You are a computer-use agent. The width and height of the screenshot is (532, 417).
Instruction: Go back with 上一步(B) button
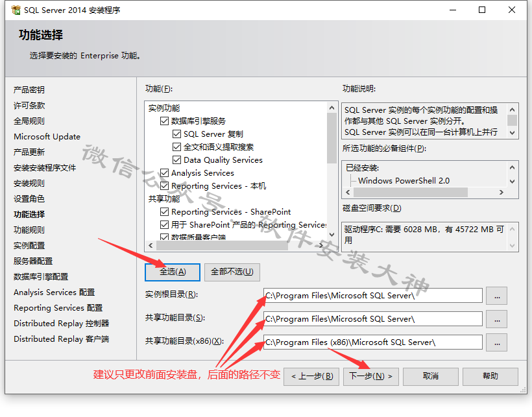(x=311, y=377)
